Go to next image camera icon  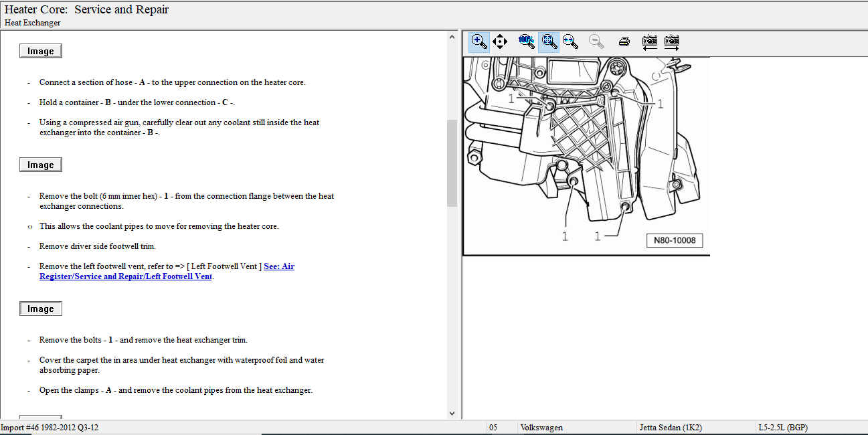(x=672, y=42)
